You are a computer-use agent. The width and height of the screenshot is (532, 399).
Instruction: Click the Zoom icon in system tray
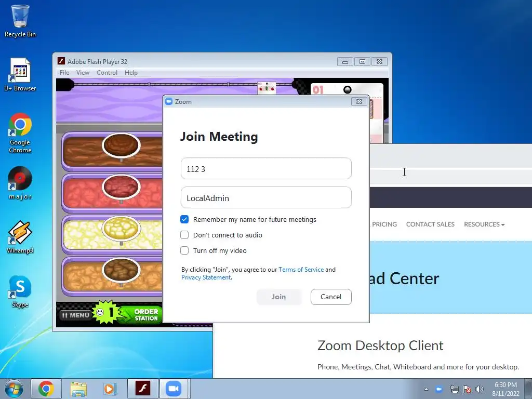point(438,389)
